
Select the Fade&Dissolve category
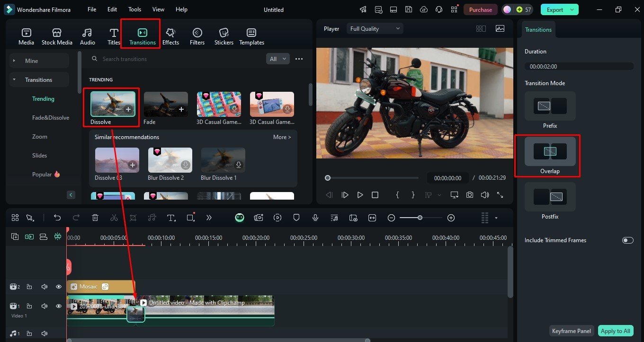coord(50,118)
